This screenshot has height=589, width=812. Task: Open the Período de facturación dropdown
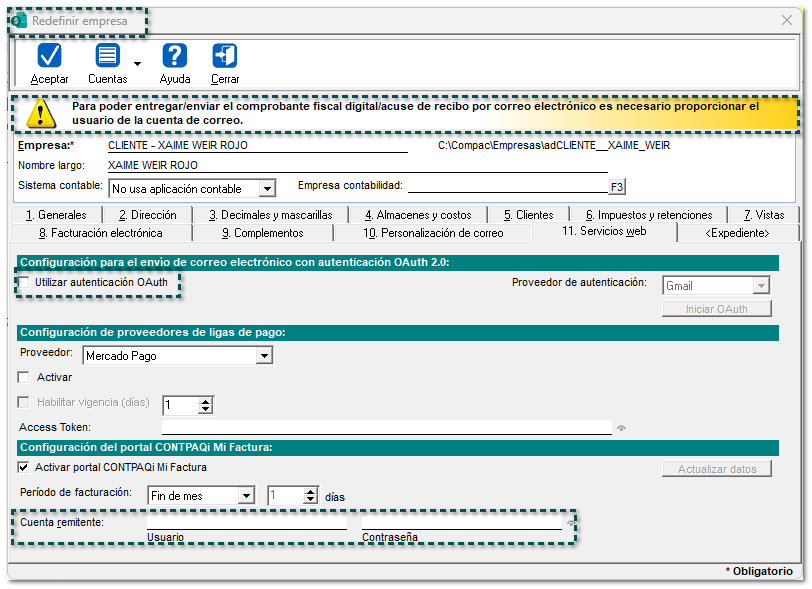point(246,495)
